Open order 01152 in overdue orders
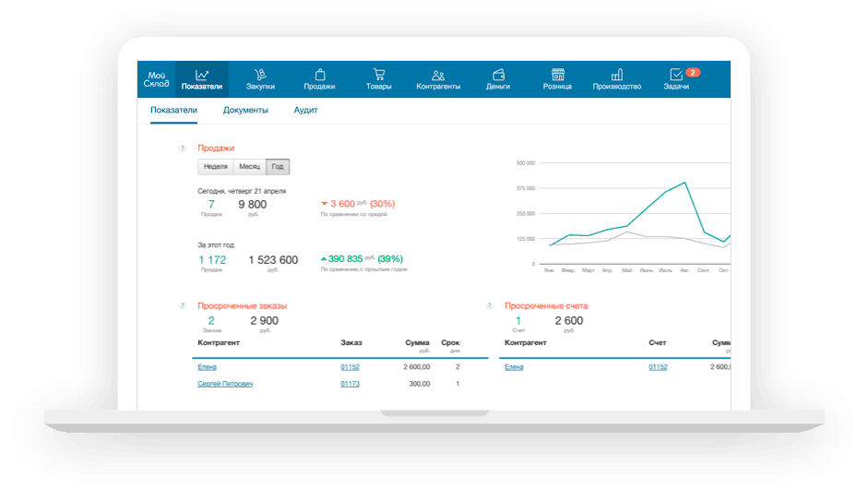The height and width of the screenshot is (488, 868). coord(350,367)
